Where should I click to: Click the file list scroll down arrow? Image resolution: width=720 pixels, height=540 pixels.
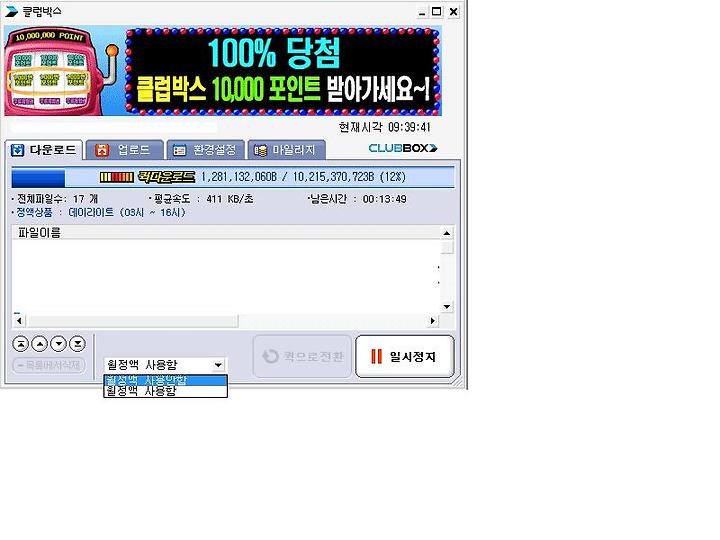coord(447,307)
